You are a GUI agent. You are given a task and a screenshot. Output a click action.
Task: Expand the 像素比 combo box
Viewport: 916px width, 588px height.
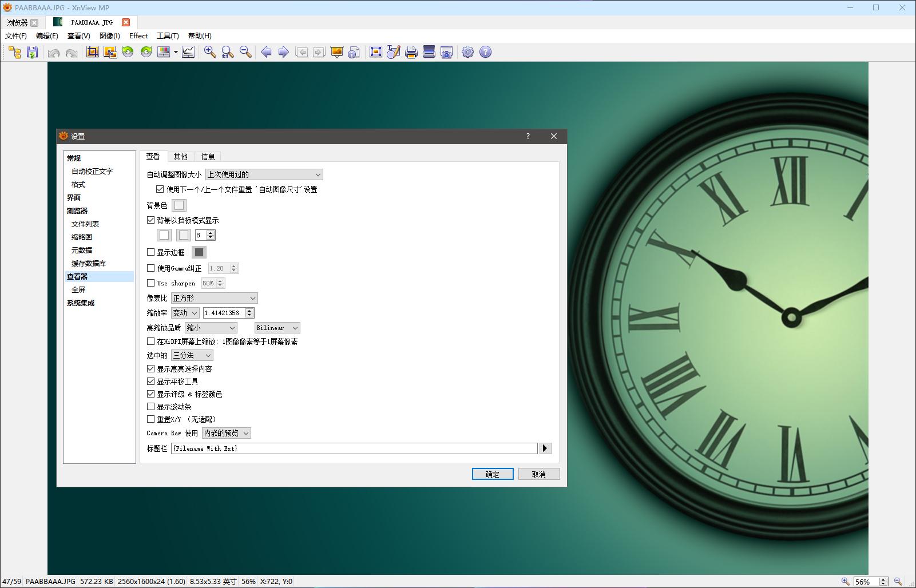(x=215, y=298)
